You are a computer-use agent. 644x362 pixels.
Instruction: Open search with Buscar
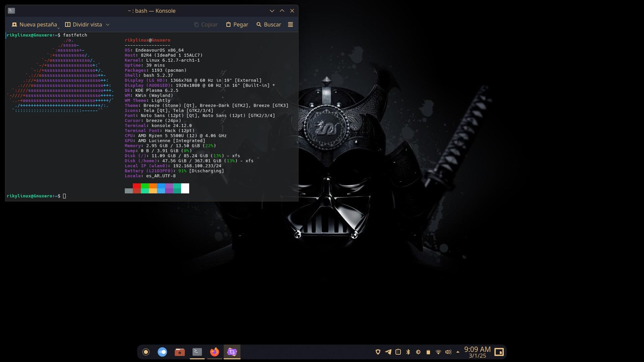coord(269,24)
